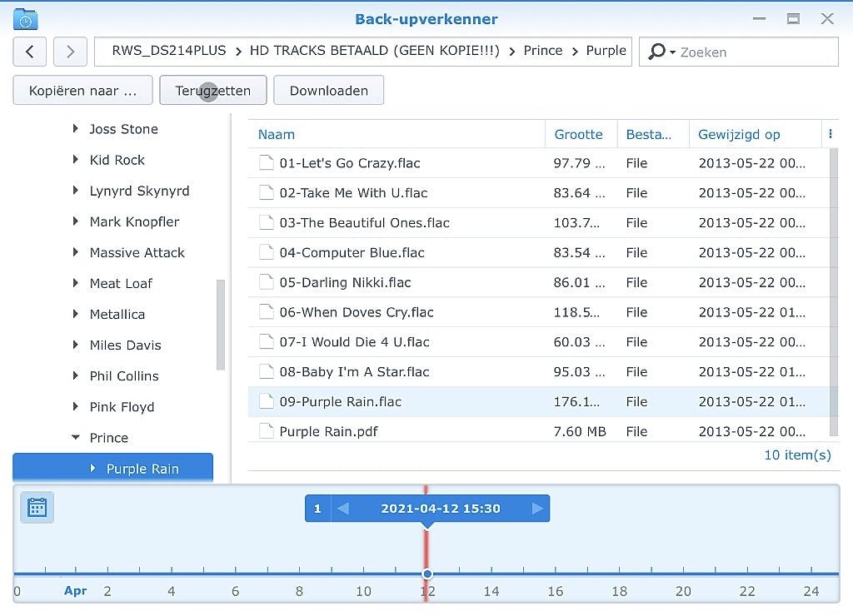Image resolution: width=853 pixels, height=616 pixels.
Task: Click the 2021-04-12 15:30 version label
Action: (x=440, y=509)
